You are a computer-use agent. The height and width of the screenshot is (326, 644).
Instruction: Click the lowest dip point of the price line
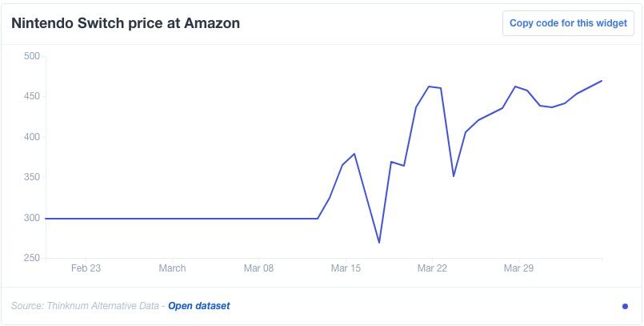[x=379, y=243]
